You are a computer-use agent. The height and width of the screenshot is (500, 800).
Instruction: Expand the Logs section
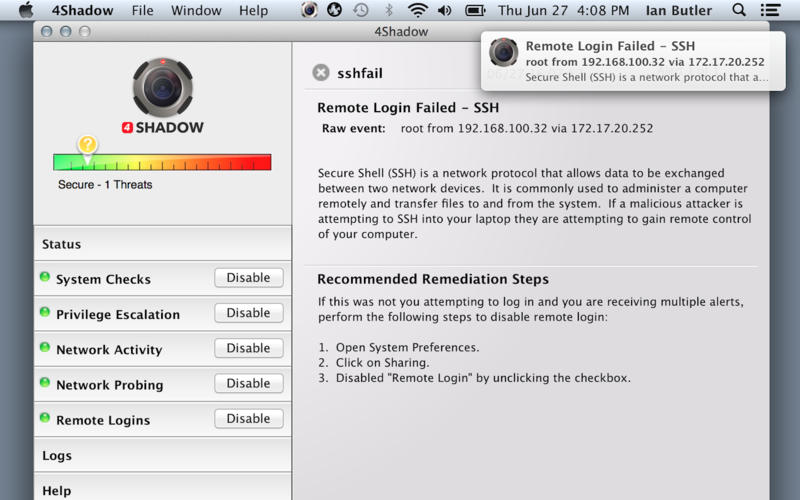[57, 456]
